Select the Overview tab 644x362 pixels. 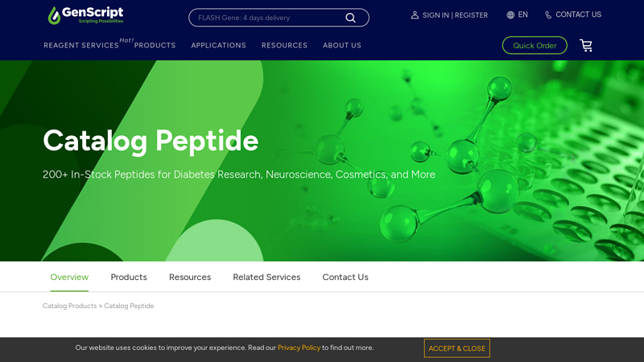pos(69,277)
